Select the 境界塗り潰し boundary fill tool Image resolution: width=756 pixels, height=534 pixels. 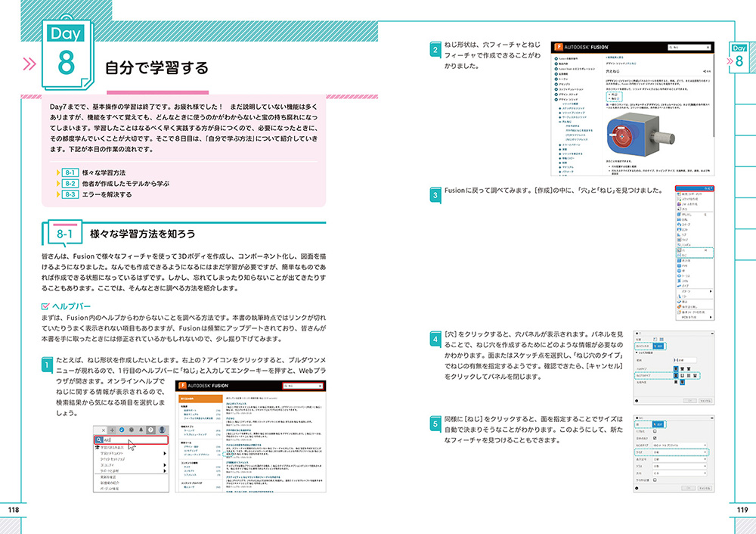687,307
